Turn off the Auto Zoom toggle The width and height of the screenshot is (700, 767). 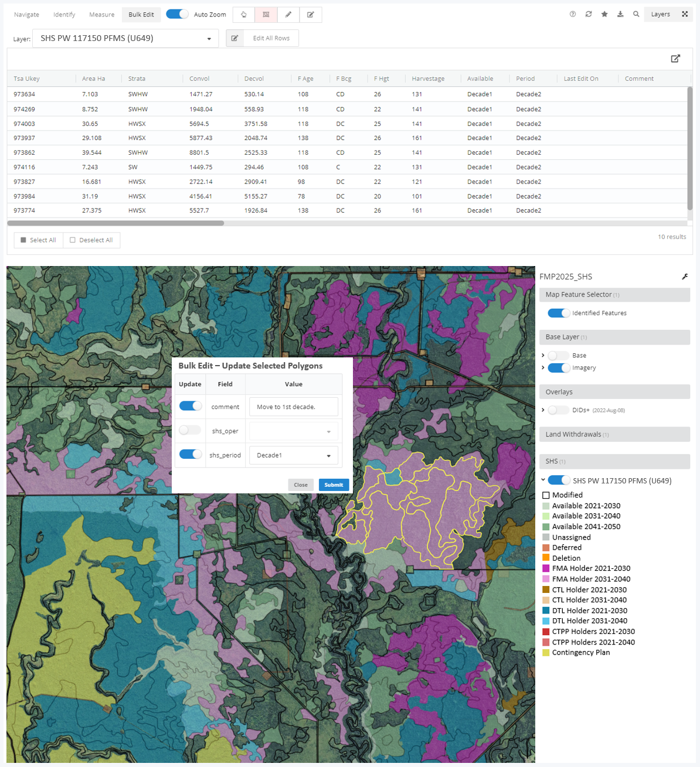click(177, 14)
